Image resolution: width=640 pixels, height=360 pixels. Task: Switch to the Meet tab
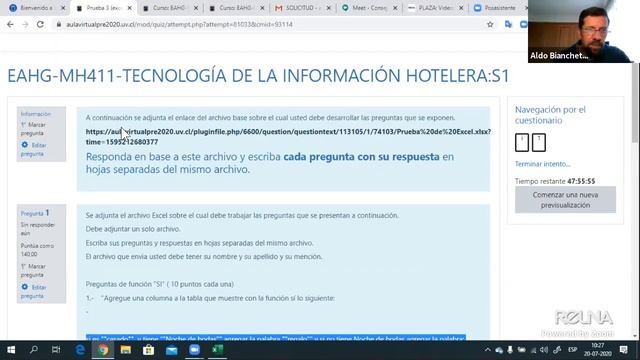[x=368, y=8]
